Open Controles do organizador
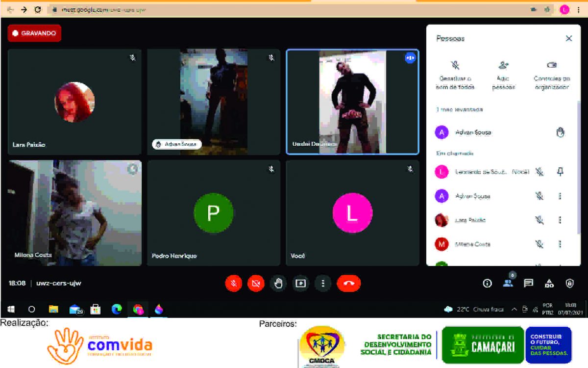This screenshot has width=588, height=368. pyautogui.click(x=552, y=65)
